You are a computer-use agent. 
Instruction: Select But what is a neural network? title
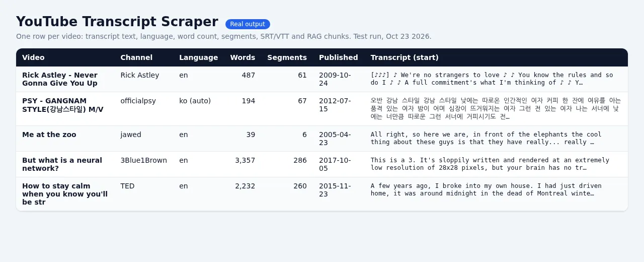pyautogui.click(x=62, y=164)
